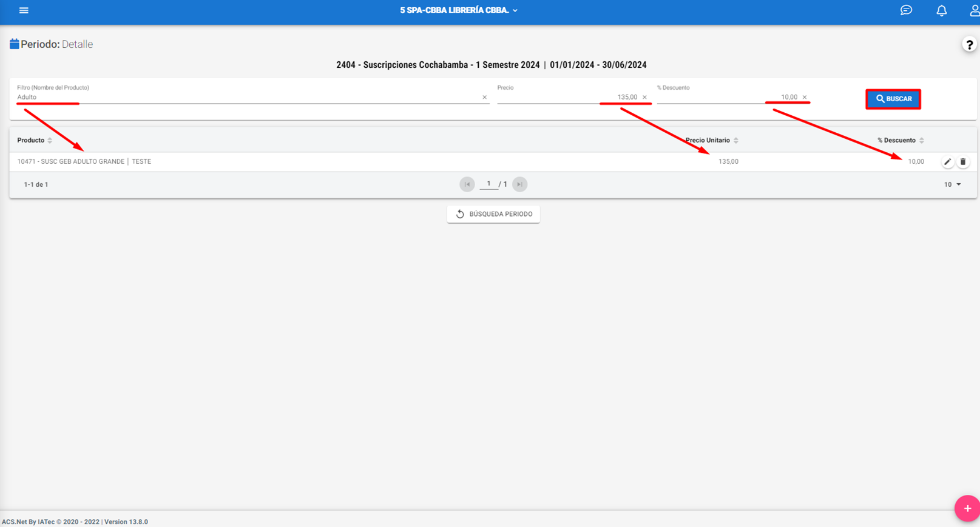Click the 1-1 de 1 results count
This screenshot has width=980, height=527.
(36, 184)
